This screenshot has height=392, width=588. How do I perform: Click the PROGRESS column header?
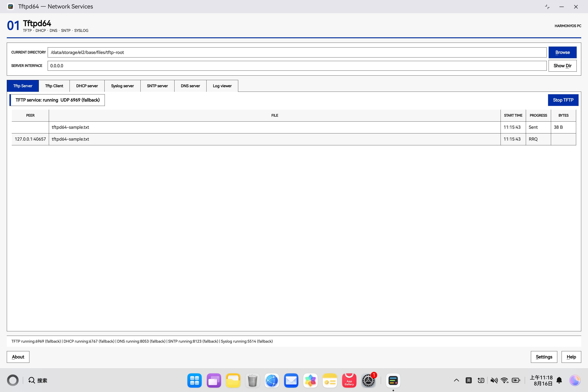point(538,116)
